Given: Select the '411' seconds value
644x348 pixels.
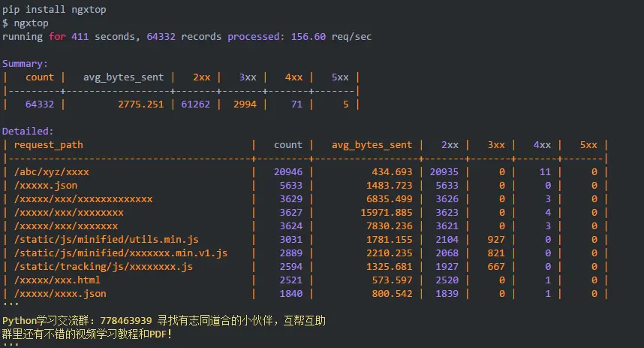Looking at the screenshot, I should click(x=80, y=37).
